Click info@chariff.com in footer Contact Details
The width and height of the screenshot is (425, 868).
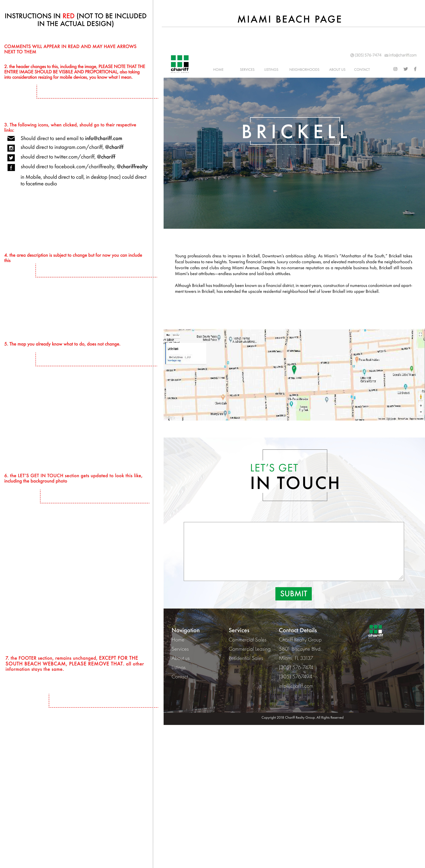click(x=296, y=686)
